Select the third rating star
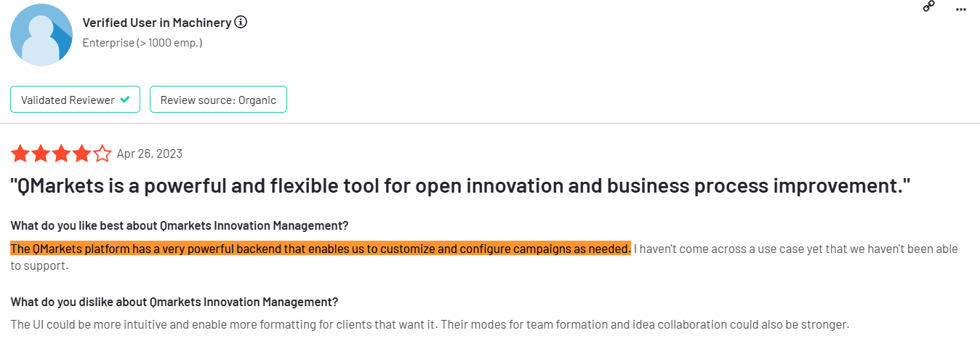The height and width of the screenshot is (341, 980). point(61,153)
